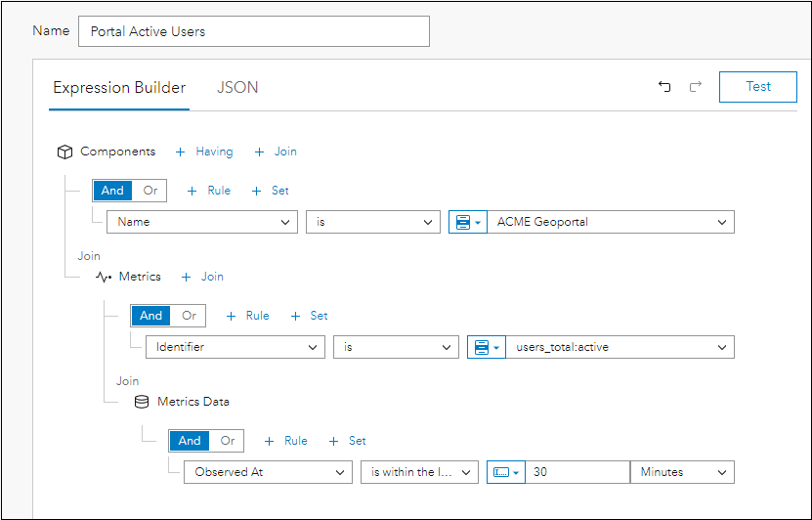This screenshot has width=812, height=520.
Task: Open the Minutes time unit dropdown
Action: tap(681, 472)
